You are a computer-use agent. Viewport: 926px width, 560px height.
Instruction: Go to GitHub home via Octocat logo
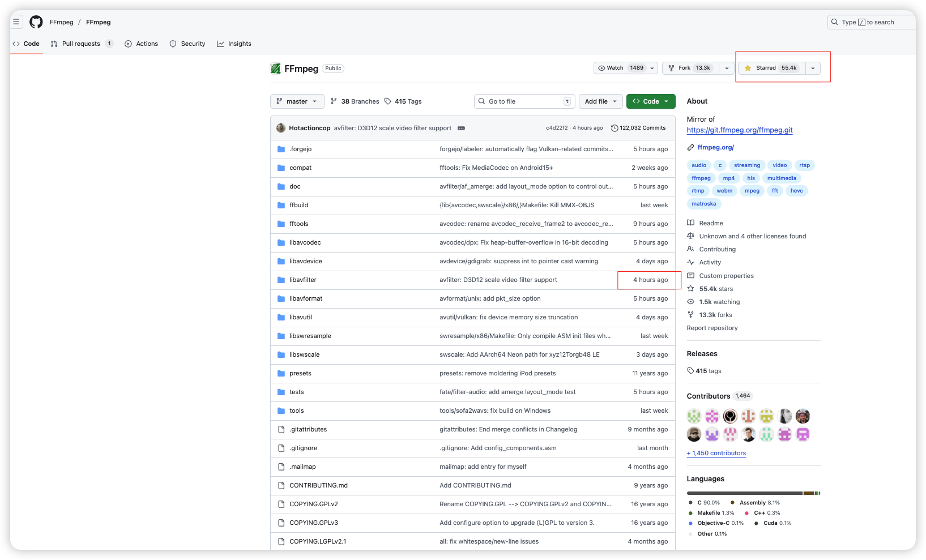pos(36,22)
